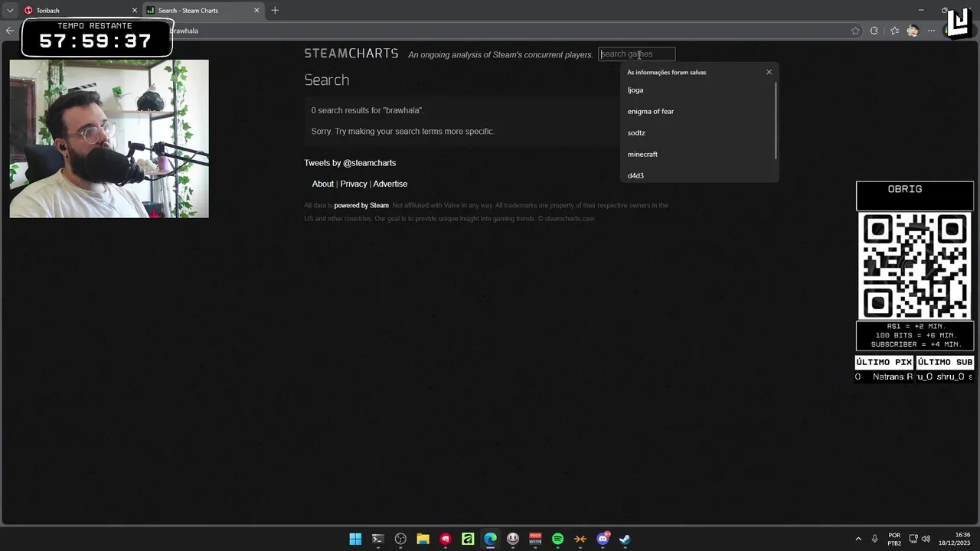Click the Search page heading

click(327, 80)
